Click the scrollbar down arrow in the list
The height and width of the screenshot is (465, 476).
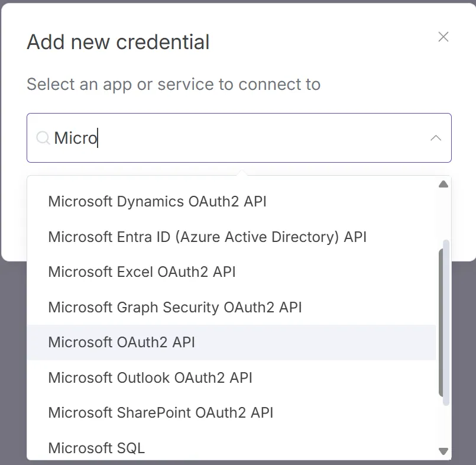click(x=443, y=450)
